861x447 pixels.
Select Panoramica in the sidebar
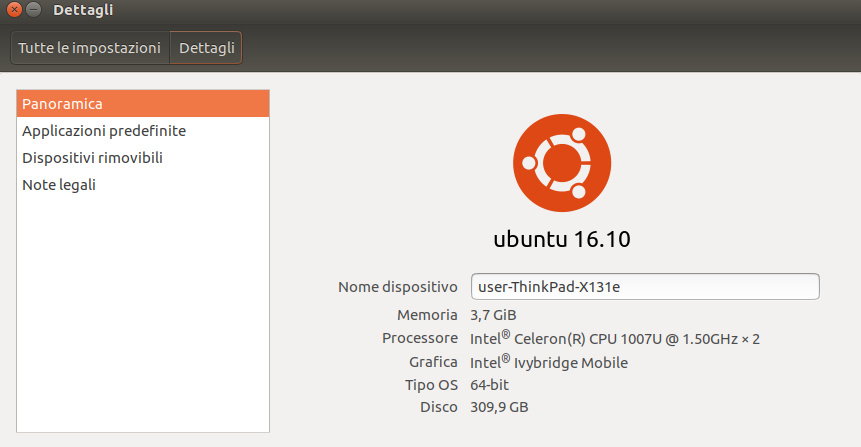point(143,104)
